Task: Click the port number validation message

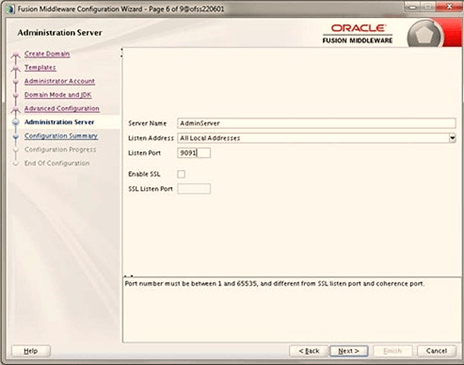Action: [274, 284]
